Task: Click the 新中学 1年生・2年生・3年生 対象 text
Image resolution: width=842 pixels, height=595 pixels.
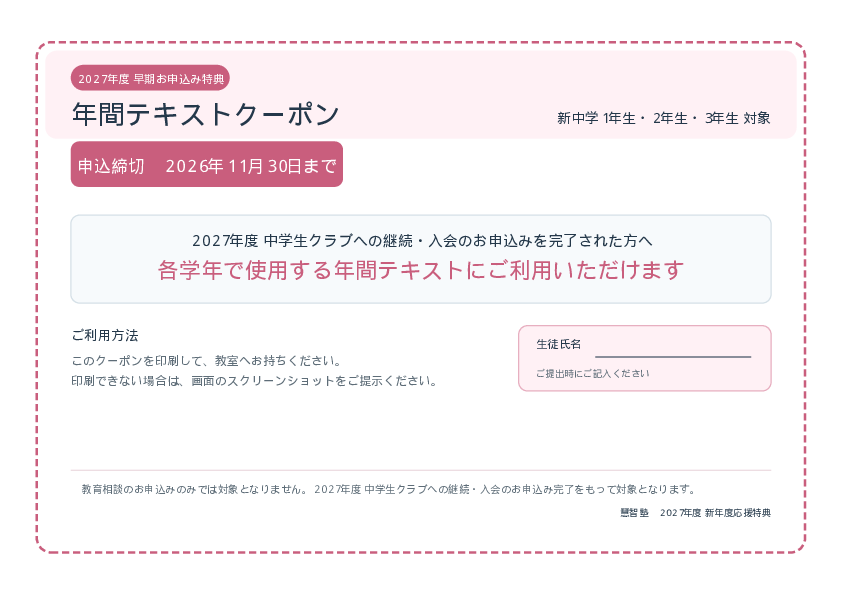Action: (x=663, y=118)
